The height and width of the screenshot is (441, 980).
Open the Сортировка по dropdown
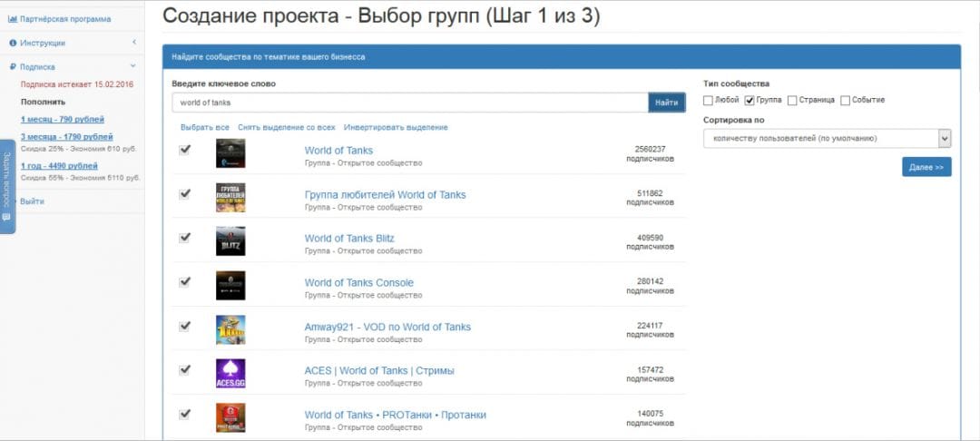(827, 139)
